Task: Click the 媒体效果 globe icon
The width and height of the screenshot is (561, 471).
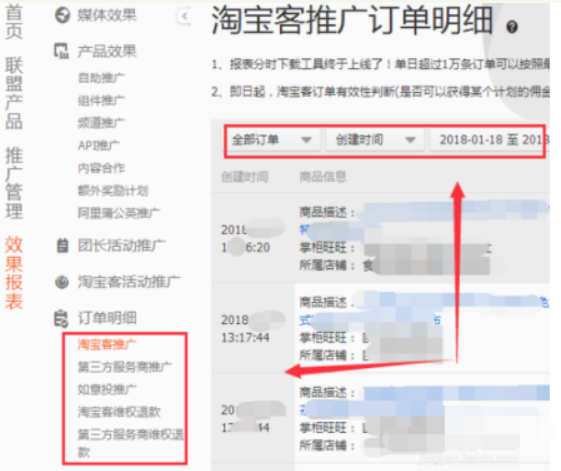Action: point(62,15)
